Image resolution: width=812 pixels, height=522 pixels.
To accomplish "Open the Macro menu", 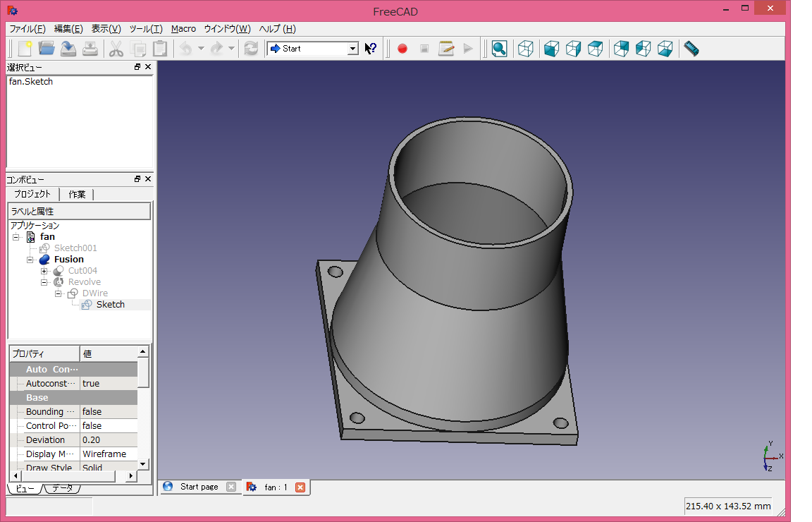I will click(183, 29).
